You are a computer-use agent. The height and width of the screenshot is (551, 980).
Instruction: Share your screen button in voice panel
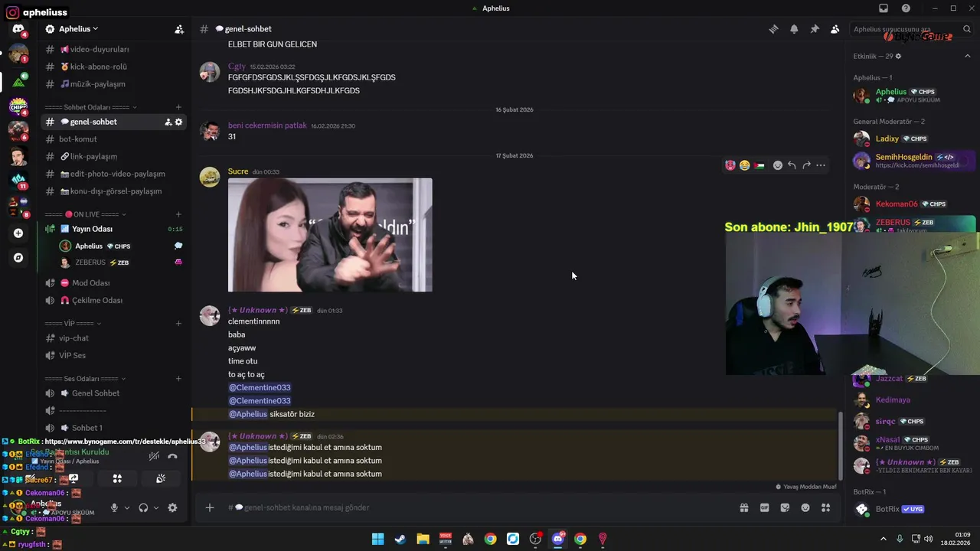point(73,478)
